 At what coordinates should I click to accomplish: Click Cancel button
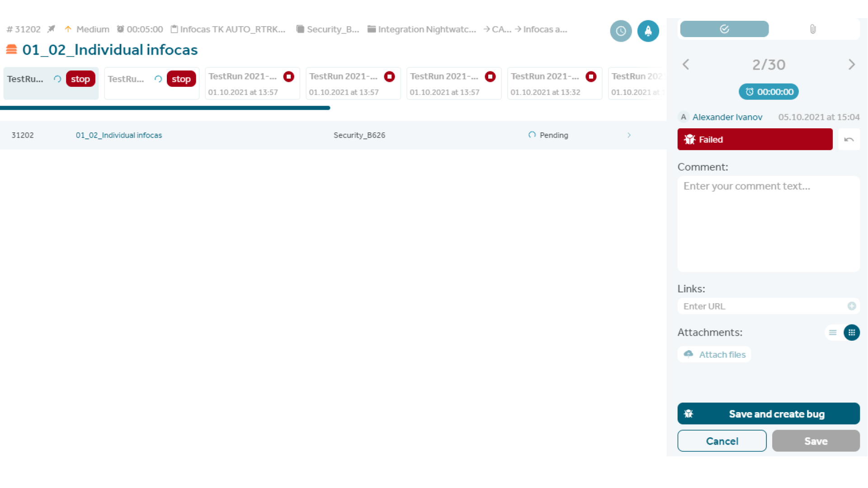pos(722,441)
